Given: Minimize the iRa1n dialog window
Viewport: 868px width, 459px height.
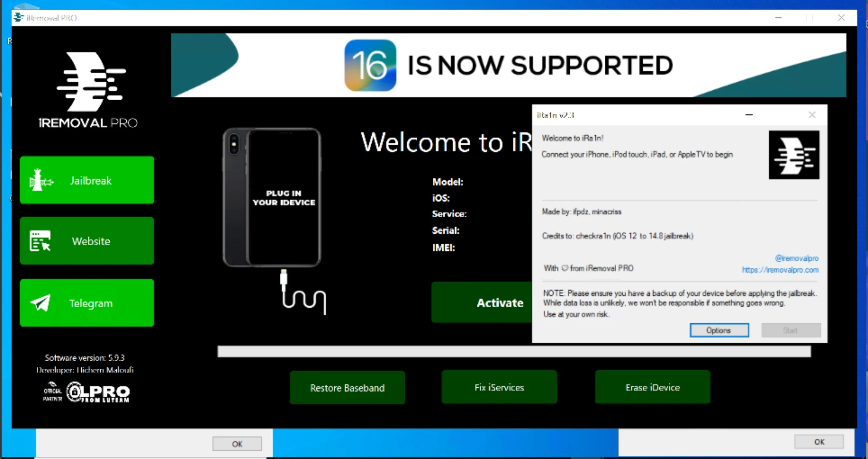Looking at the screenshot, I should point(749,115).
